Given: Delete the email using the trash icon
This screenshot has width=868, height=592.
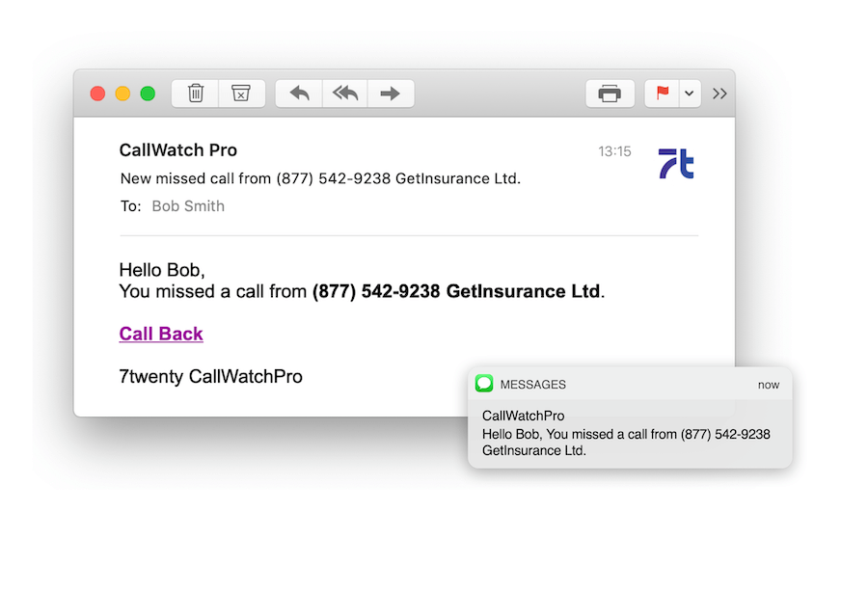Looking at the screenshot, I should click(x=195, y=93).
